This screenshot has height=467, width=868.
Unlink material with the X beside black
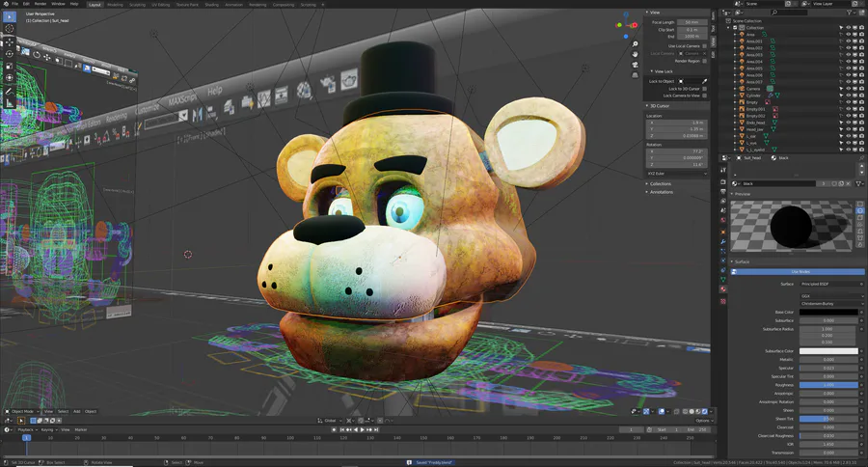850,183
